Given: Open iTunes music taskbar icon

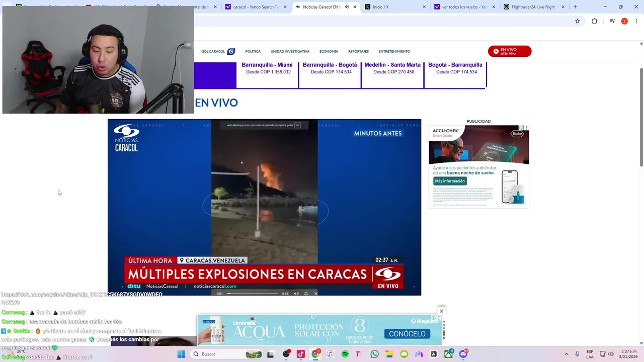Looking at the screenshot, I should point(330,354).
